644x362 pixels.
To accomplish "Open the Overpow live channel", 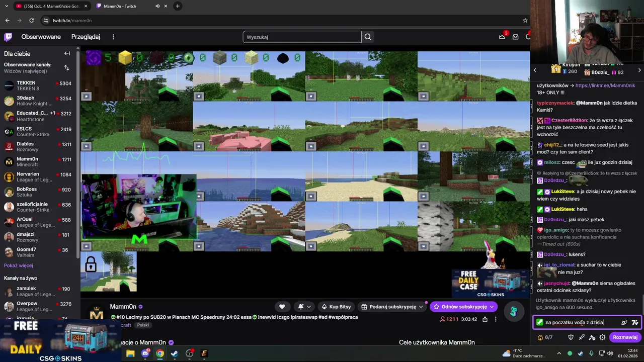I will (x=38, y=306).
